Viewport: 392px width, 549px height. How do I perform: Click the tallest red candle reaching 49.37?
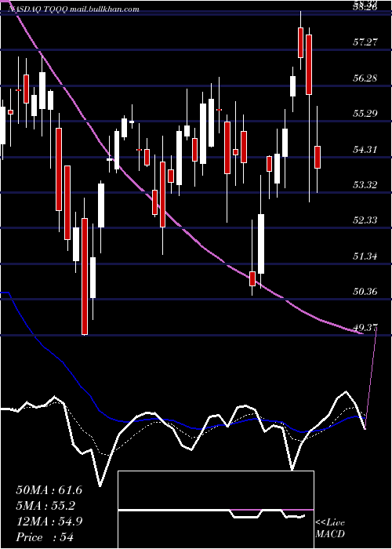coord(85,276)
